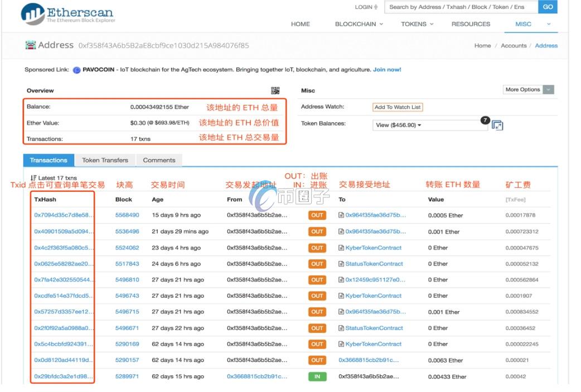The image size is (581, 392).
Task: Open the MISC menu chevron
Action: [x=547, y=24]
